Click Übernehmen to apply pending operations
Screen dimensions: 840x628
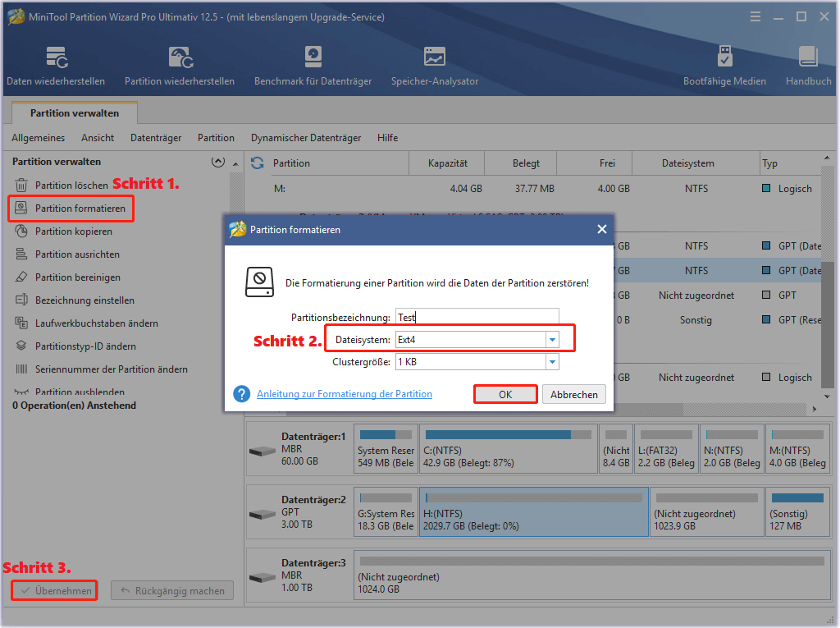(x=54, y=590)
